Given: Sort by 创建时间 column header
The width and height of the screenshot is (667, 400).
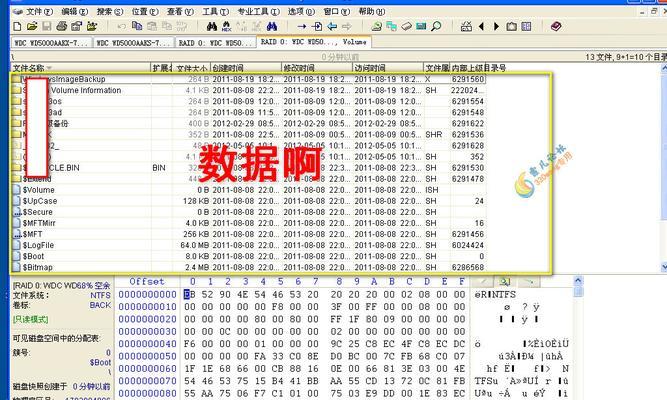Looking at the screenshot, I should click(246, 68).
